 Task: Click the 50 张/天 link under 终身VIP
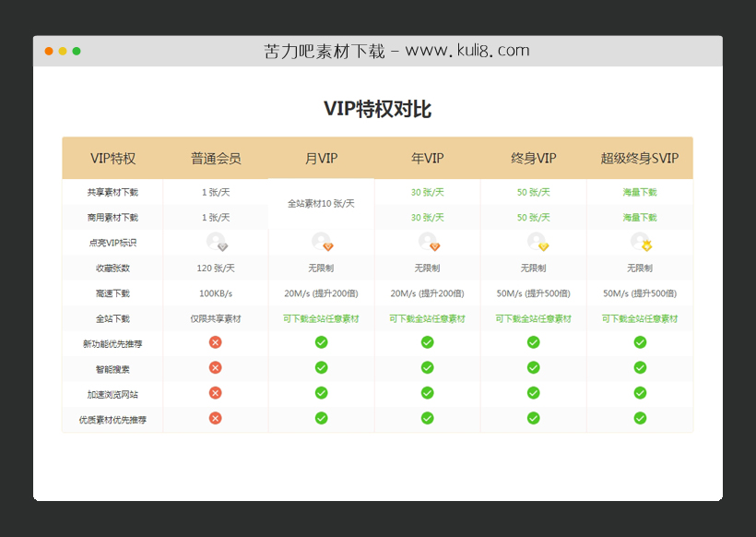pos(533,192)
